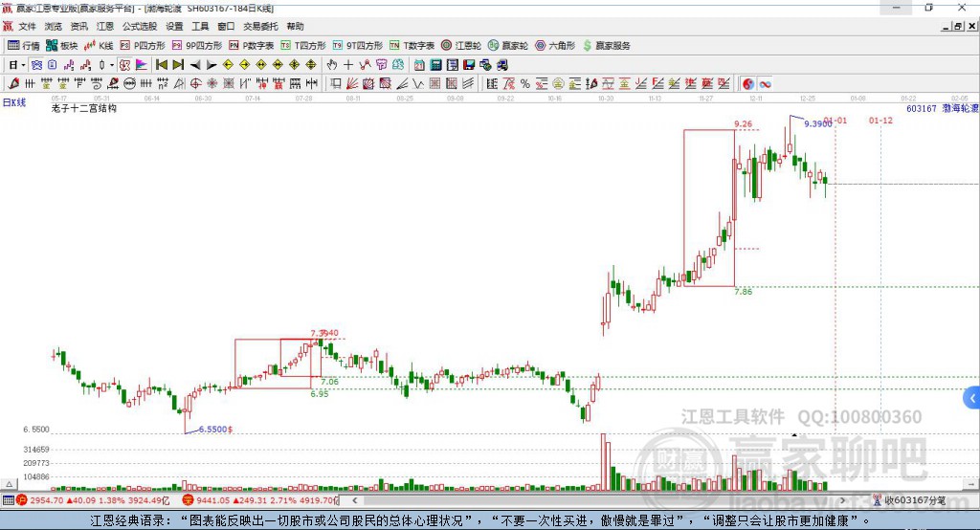Open the 9T四方形 tool
Image resolution: width=980 pixels, height=530 pixels.
(x=358, y=46)
